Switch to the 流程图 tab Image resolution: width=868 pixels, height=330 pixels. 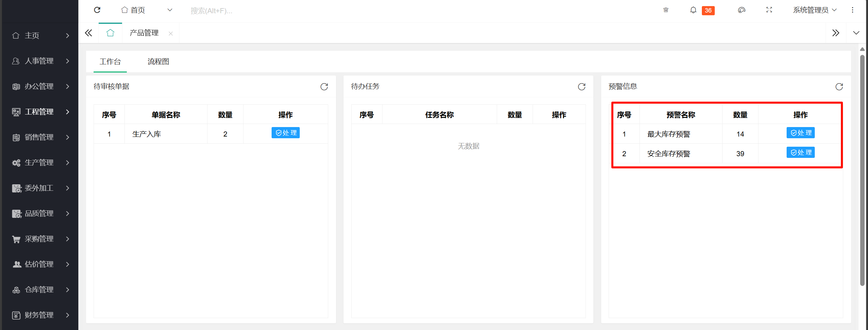tap(158, 62)
